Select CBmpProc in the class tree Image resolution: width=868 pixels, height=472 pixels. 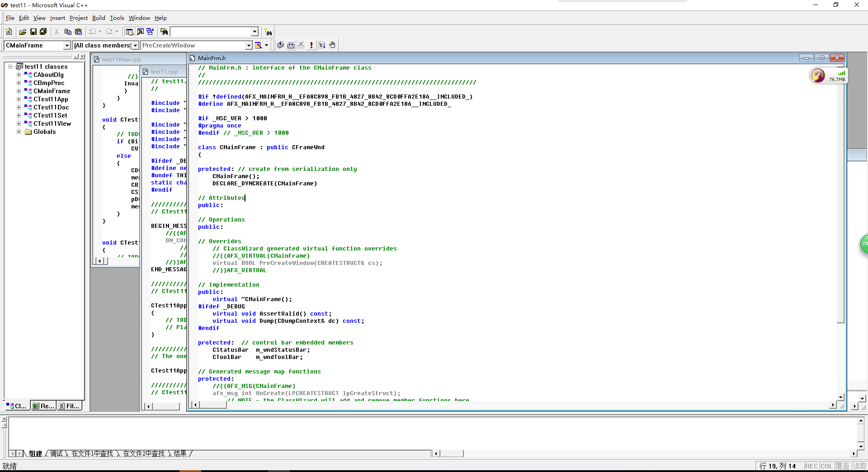49,83
